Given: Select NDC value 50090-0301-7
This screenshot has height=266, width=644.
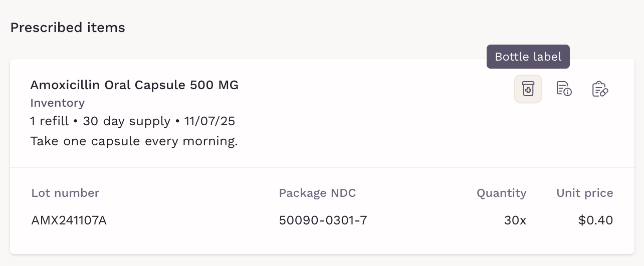Looking at the screenshot, I should coord(323,220).
